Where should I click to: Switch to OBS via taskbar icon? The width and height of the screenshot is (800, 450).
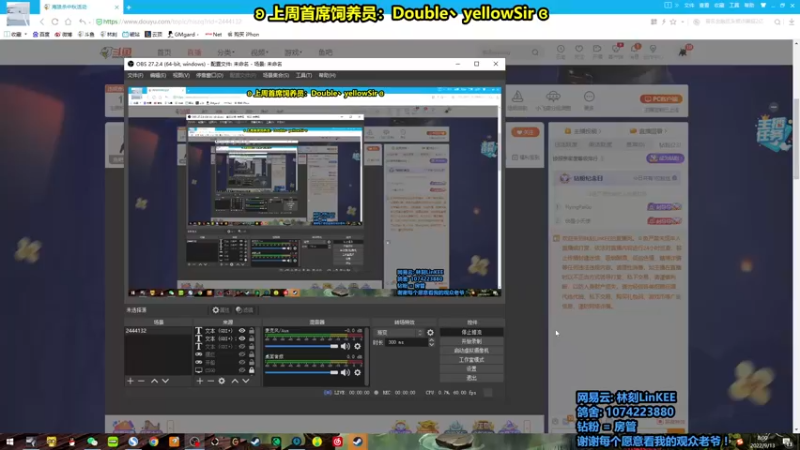click(195, 442)
